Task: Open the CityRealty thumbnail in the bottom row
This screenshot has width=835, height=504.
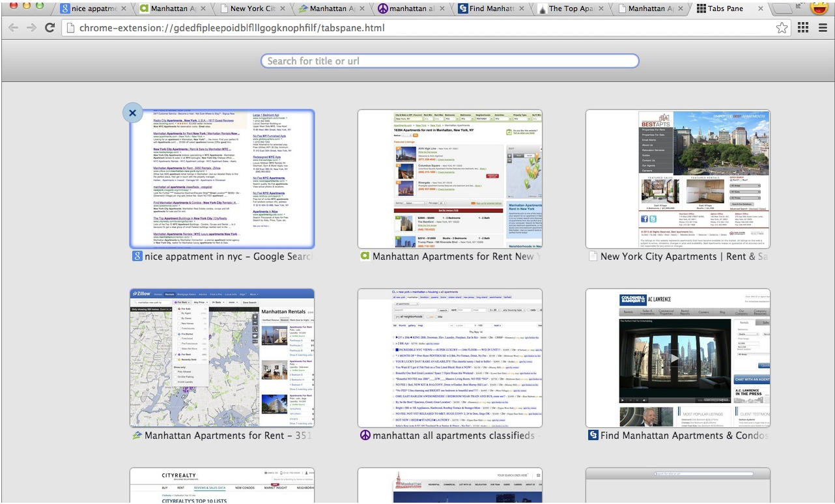Action: [x=222, y=486]
